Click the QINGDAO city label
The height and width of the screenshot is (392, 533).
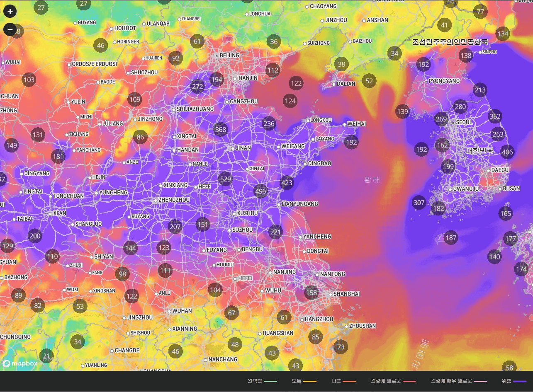tap(320, 163)
